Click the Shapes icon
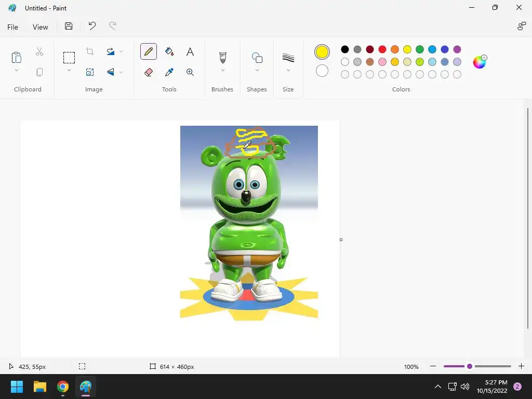 tap(257, 58)
